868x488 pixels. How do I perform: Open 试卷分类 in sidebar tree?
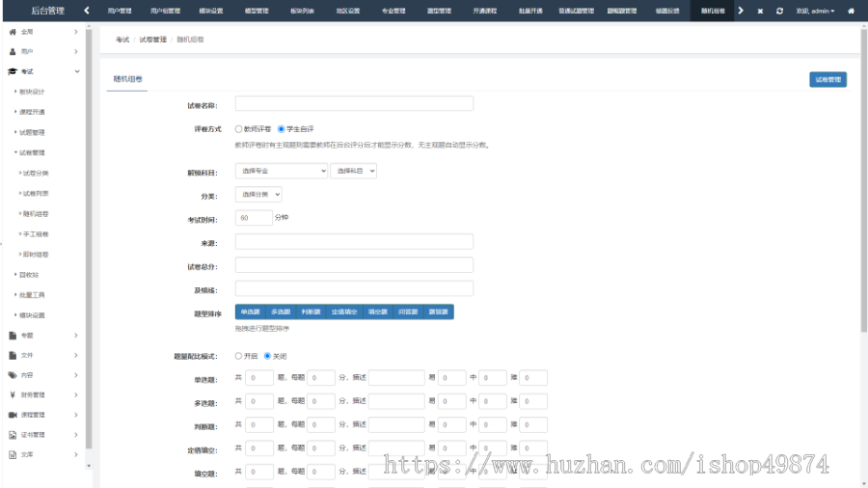click(36, 174)
